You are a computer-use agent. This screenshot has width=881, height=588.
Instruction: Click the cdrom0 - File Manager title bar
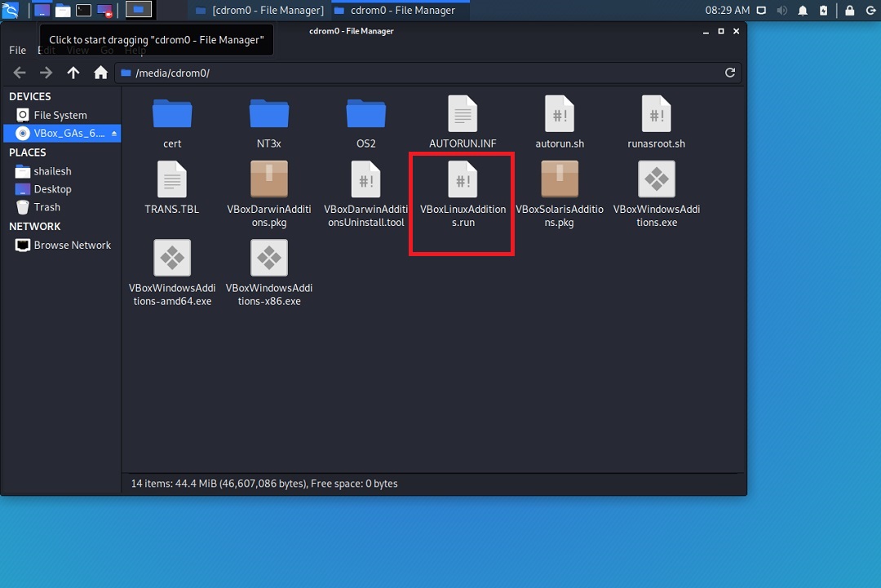point(351,31)
